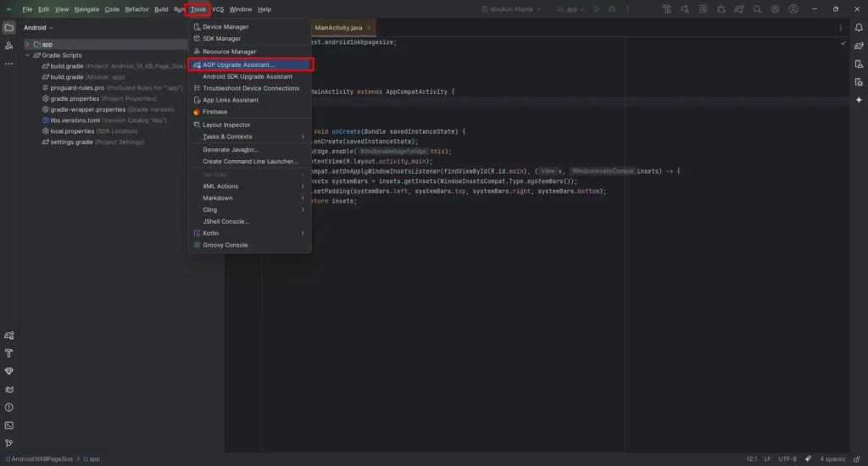Open the editor tab options vertical dots
The width and height of the screenshot is (868, 466).
(x=840, y=28)
